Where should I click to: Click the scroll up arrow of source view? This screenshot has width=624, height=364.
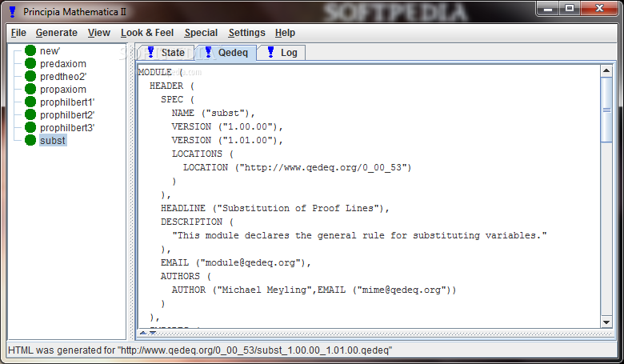(606, 71)
